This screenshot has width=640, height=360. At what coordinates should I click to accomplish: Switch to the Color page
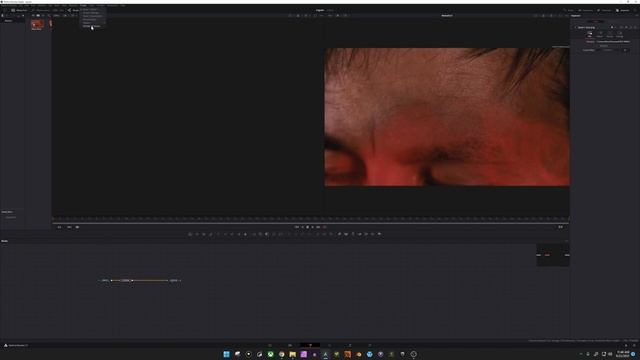click(330, 345)
